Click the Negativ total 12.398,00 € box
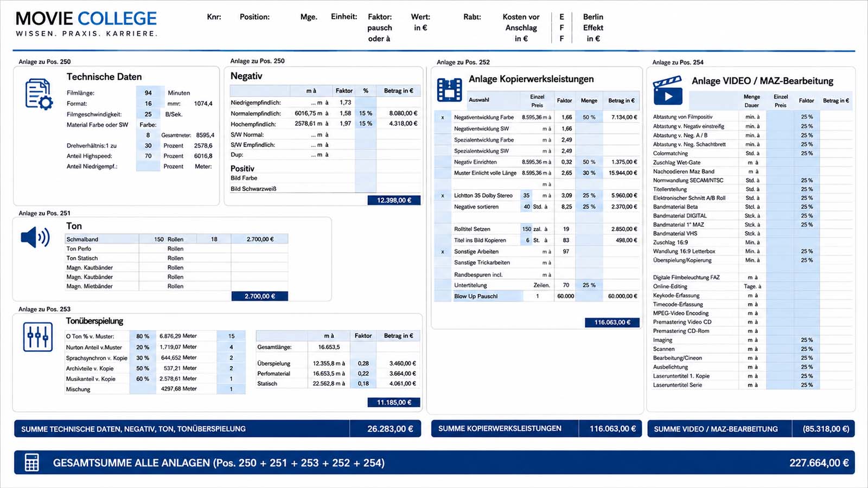868x488 pixels. [x=394, y=200]
